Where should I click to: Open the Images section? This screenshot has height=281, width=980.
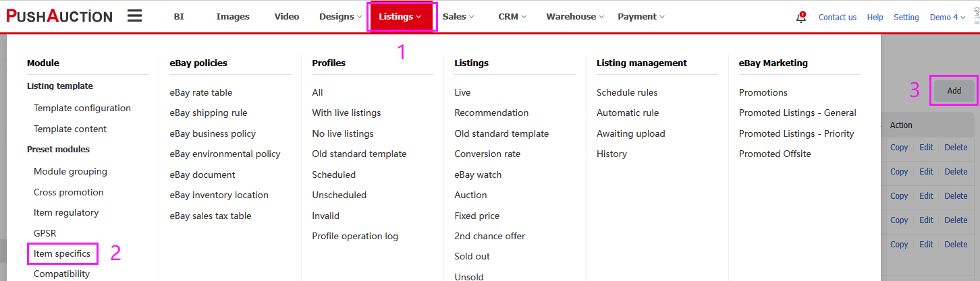233,17
